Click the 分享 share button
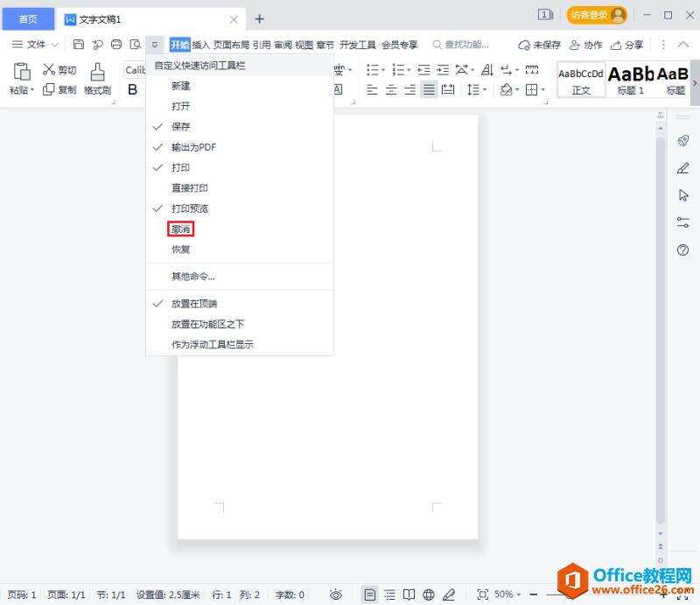 [626, 45]
